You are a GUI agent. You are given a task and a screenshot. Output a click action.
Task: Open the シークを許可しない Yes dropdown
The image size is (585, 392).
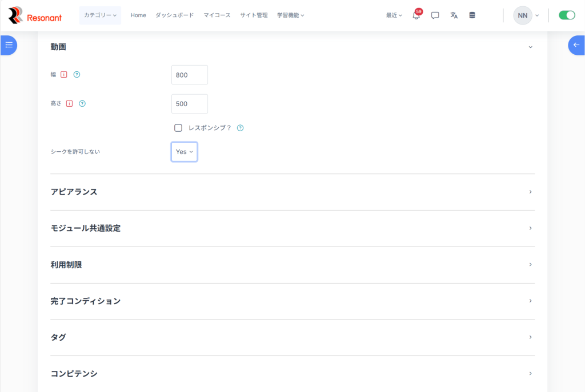coord(184,152)
